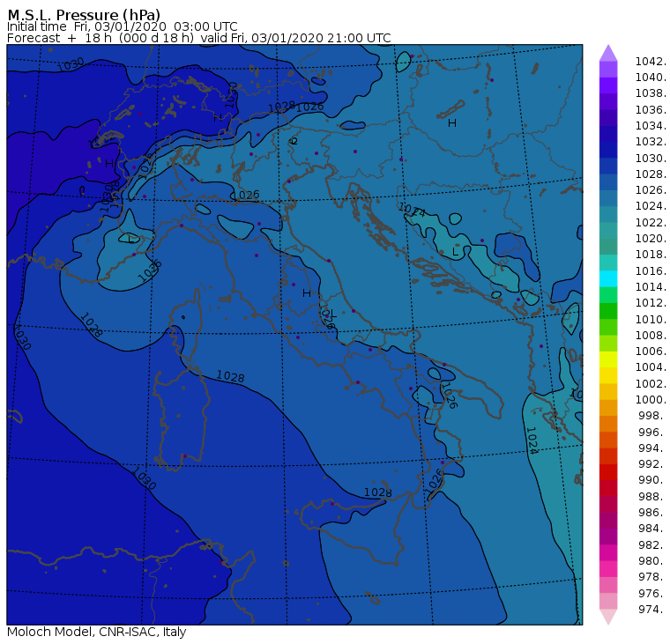Select the bright green swatch between 1010 and 1012
The width and height of the screenshot is (670, 644).
click(608, 311)
